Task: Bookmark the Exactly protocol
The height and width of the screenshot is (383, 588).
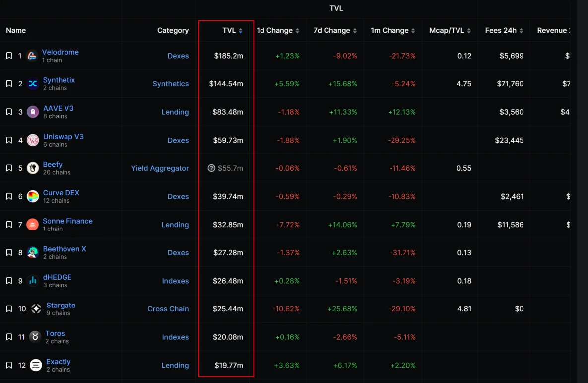Action: (x=9, y=365)
